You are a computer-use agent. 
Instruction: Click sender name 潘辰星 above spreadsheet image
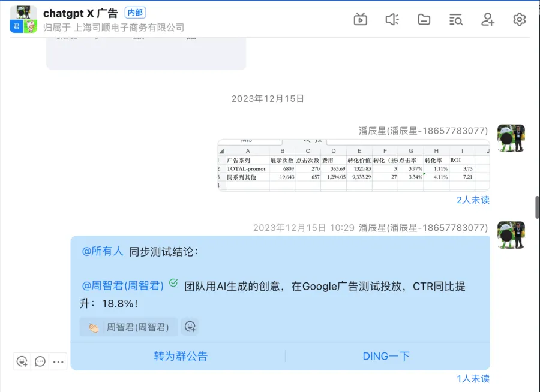(x=423, y=131)
